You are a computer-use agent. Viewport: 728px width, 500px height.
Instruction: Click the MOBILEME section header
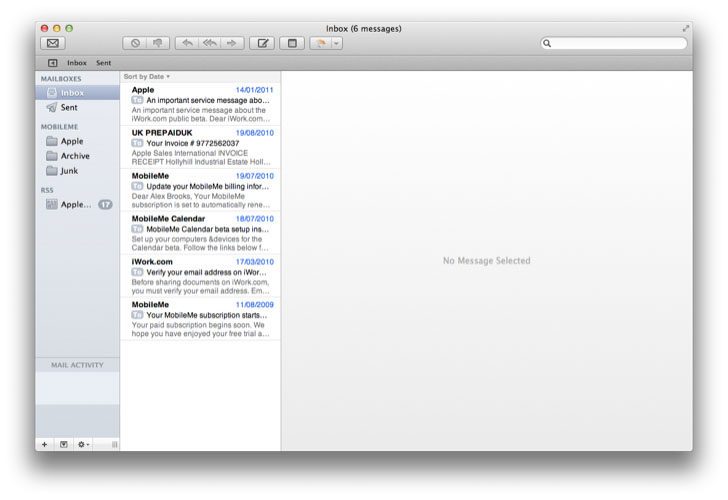click(x=59, y=127)
